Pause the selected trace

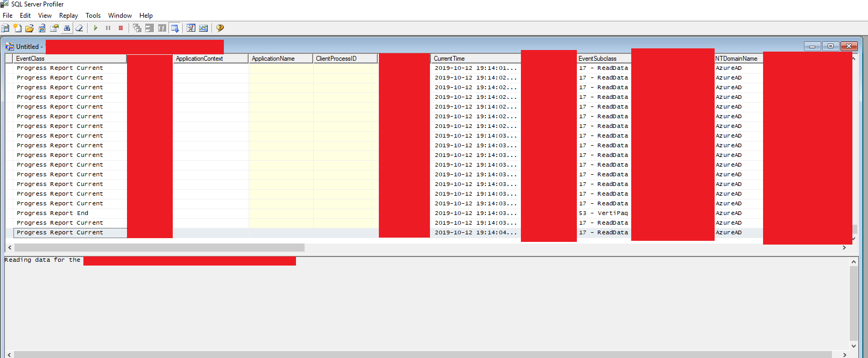pyautogui.click(x=108, y=28)
